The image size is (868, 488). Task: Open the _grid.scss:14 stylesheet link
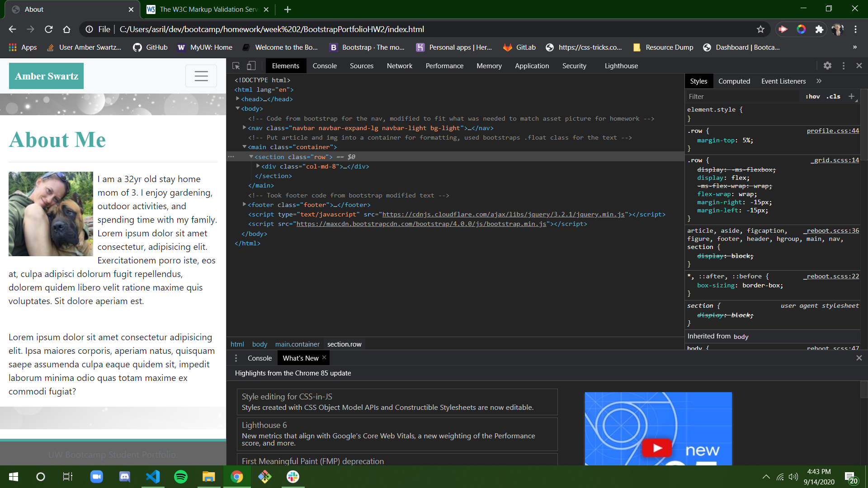point(835,160)
